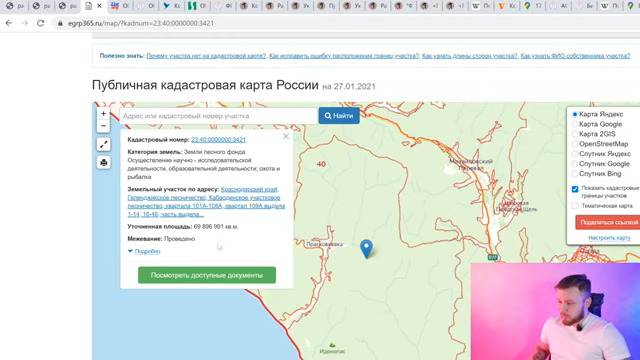
Task: Select Спутник Google satellite layer
Action: [x=575, y=164]
